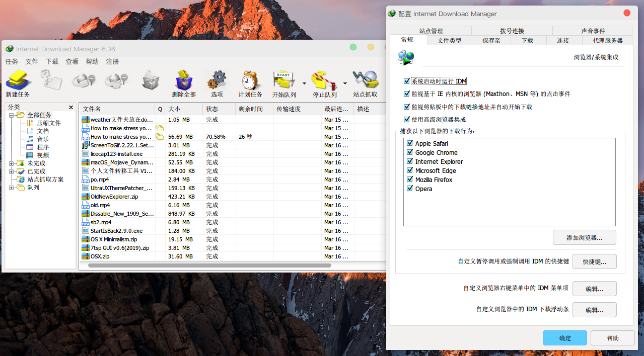The height and width of the screenshot is (356, 644).
Task: Click the 添加浏览器... button
Action: coord(584,237)
